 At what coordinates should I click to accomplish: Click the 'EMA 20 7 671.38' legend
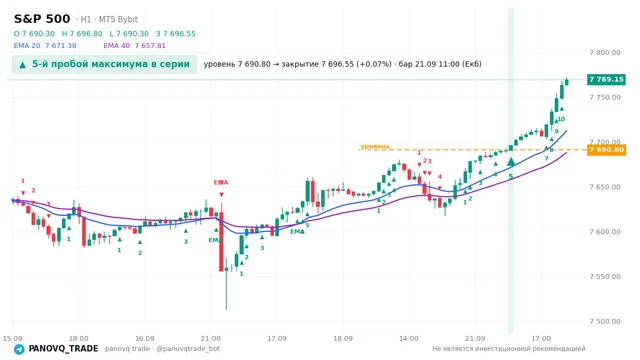(45, 46)
